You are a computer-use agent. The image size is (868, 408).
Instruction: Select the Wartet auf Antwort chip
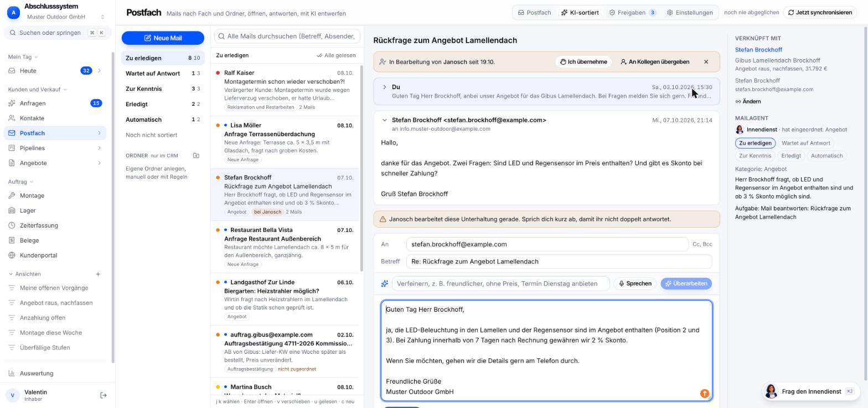point(805,143)
